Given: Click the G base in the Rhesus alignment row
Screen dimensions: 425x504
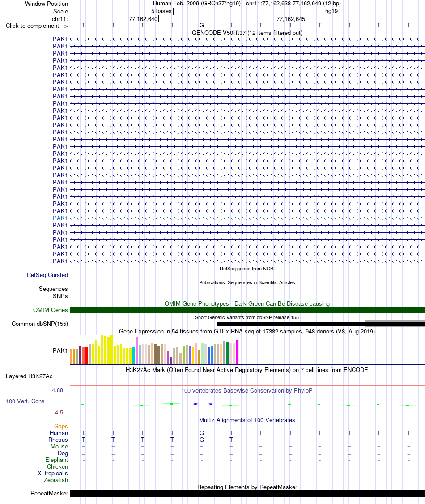Looking at the screenshot, I should click(202, 440).
